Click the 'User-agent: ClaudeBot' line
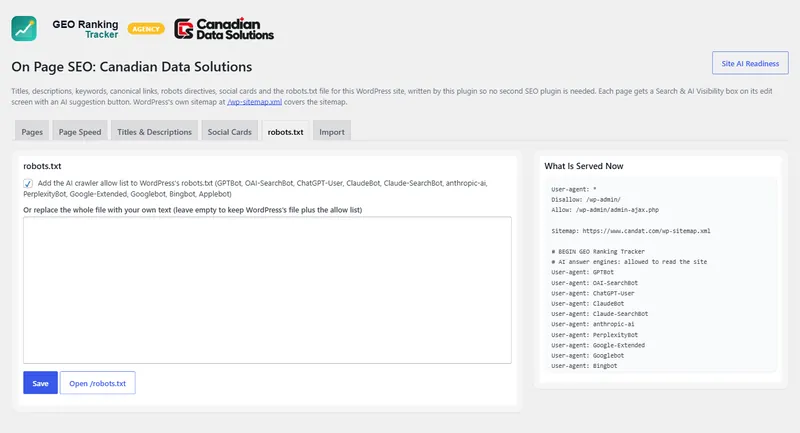Image resolution: width=800 pixels, height=433 pixels. tap(587, 303)
